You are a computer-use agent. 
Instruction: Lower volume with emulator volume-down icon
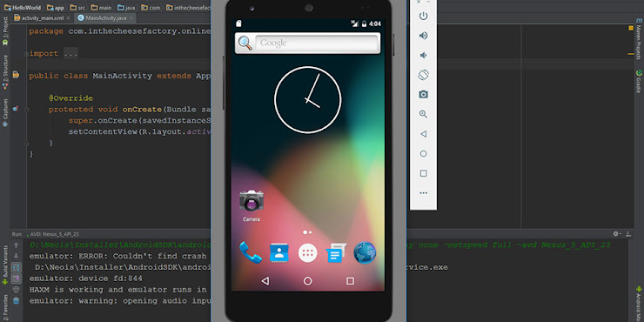tap(424, 56)
